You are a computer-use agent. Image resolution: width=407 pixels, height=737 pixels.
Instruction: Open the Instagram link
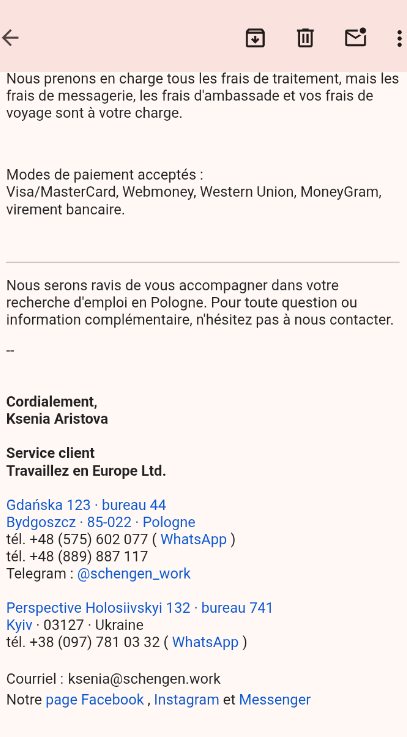pos(187,700)
